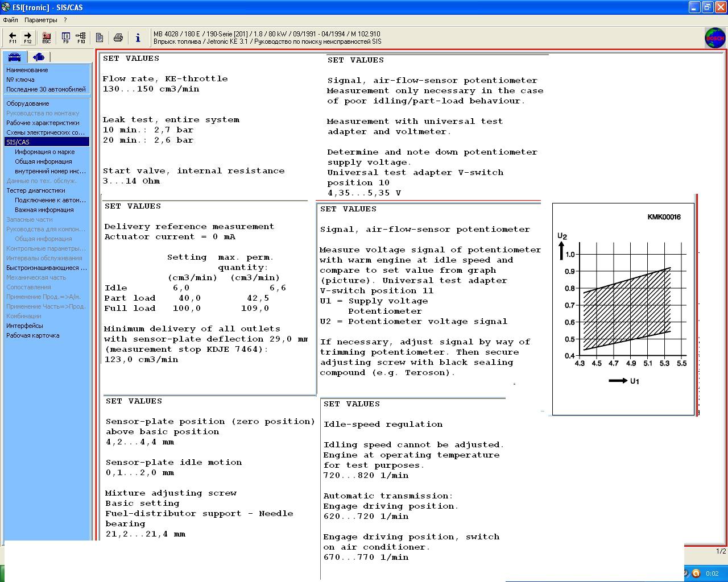This screenshot has height=582, width=728.
Task: Switch to the blue engine component tab
Action: [x=39, y=57]
